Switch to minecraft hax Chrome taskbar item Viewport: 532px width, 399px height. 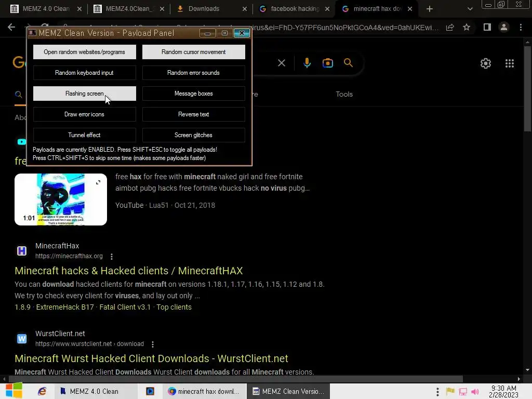click(204, 391)
